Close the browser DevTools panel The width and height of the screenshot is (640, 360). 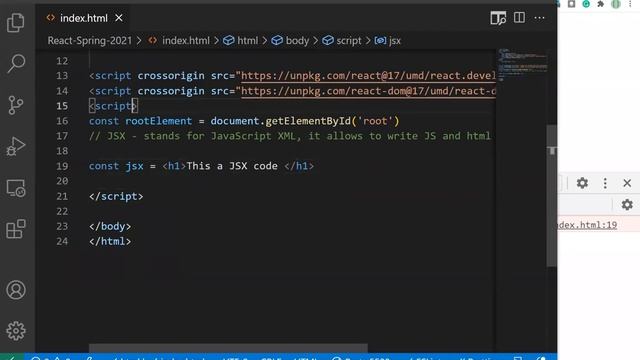pos(627,183)
